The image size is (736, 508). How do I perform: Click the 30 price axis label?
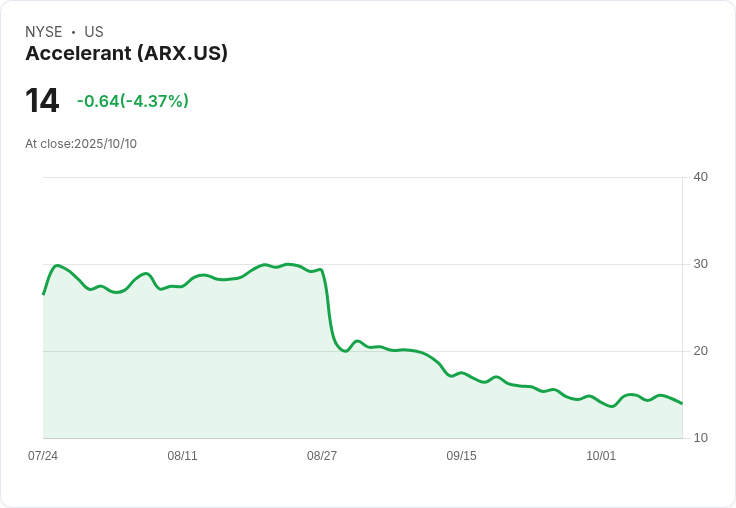coord(700,264)
